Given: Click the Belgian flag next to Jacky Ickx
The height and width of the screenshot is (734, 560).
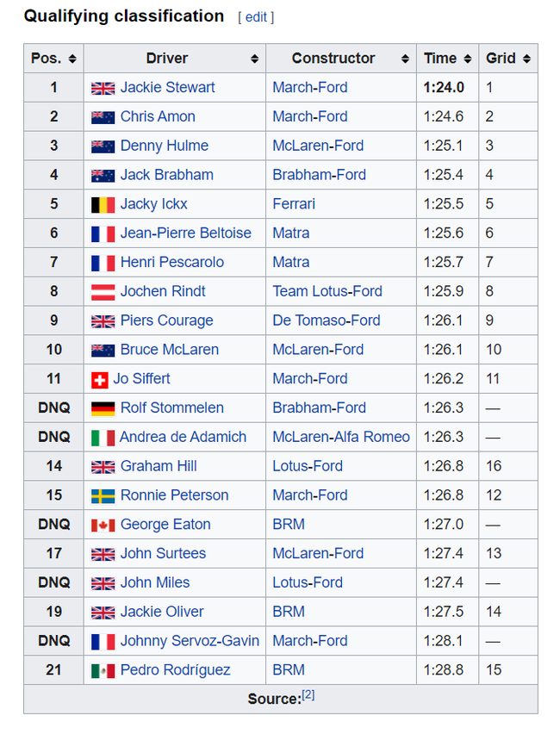Looking at the screenshot, I should (103, 205).
